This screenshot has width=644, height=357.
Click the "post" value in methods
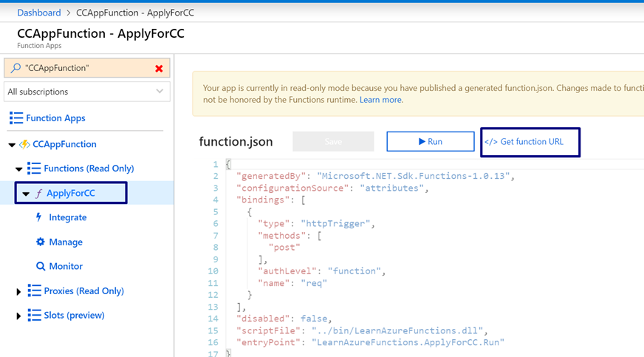(x=284, y=248)
